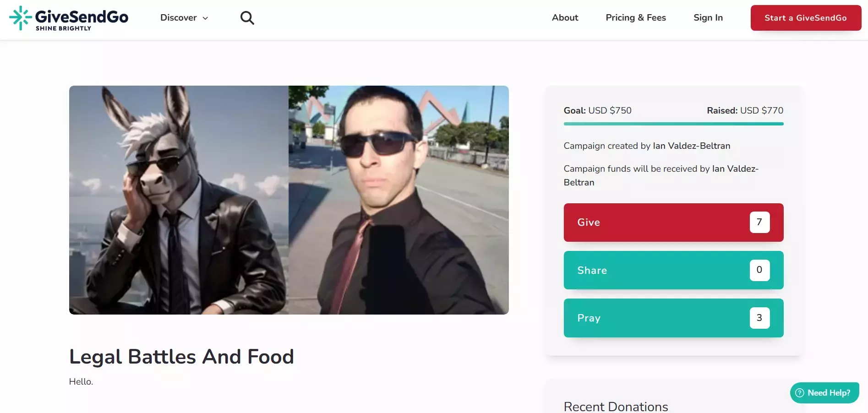The height and width of the screenshot is (413, 868).
Task: Click the teal Pray button
Action: point(673,318)
